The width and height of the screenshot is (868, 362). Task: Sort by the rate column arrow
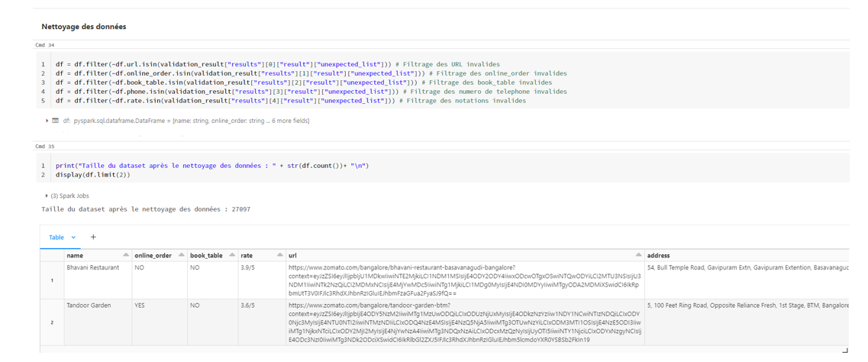[x=280, y=255]
